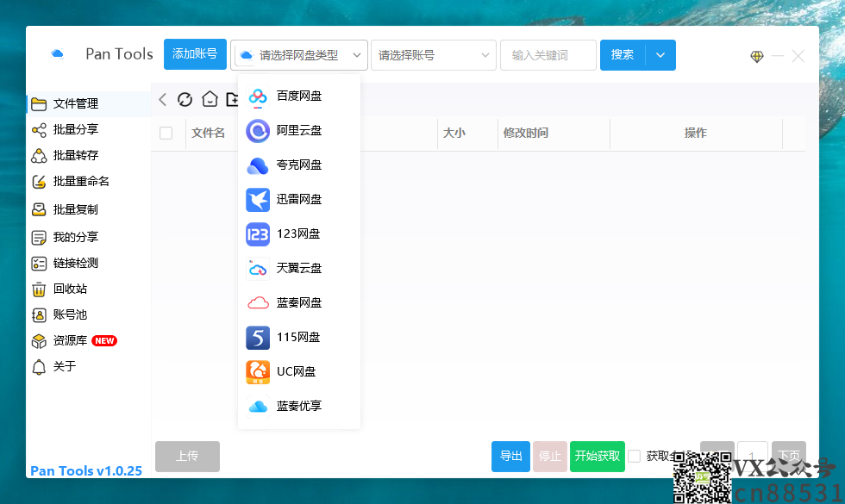The height and width of the screenshot is (504, 845).
Task: Select the 123网盘 icon
Action: pyautogui.click(x=258, y=234)
